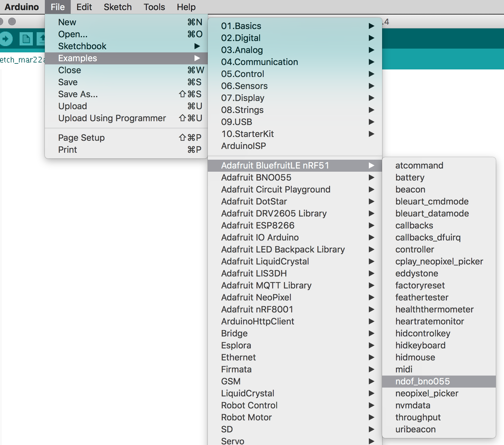The image size is (504, 445).
Task: Open the Help menu
Action: (x=186, y=7)
